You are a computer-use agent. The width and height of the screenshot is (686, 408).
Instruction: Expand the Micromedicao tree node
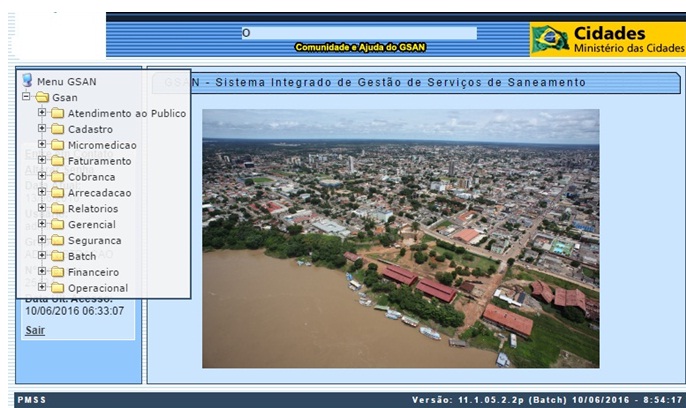point(42,145)
